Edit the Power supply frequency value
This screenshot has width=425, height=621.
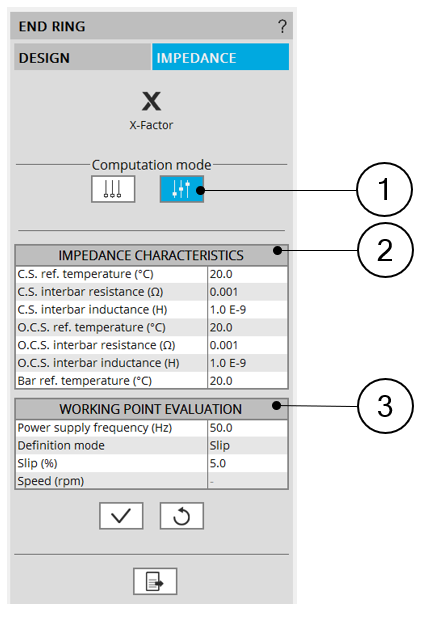pos(248,428)
